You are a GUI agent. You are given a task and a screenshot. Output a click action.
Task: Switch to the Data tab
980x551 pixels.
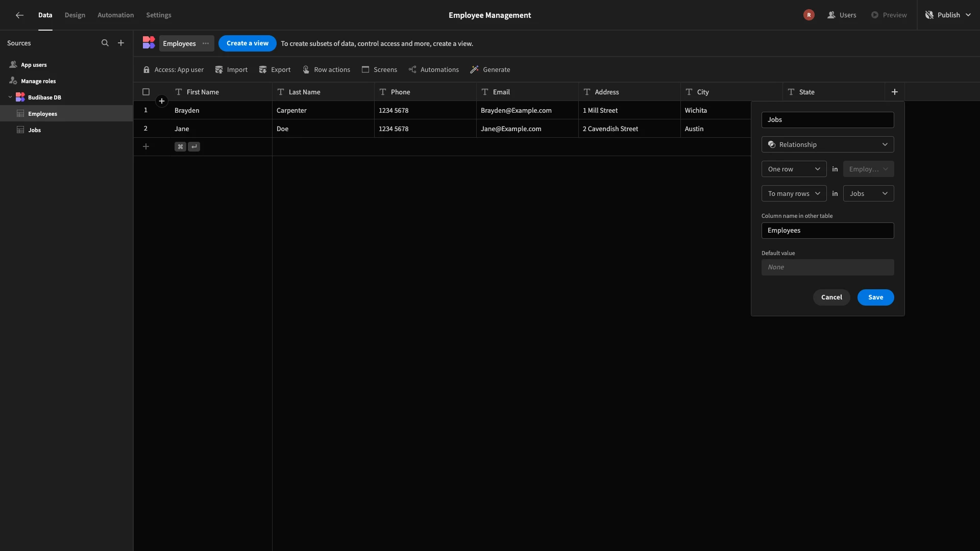point(45,15)
